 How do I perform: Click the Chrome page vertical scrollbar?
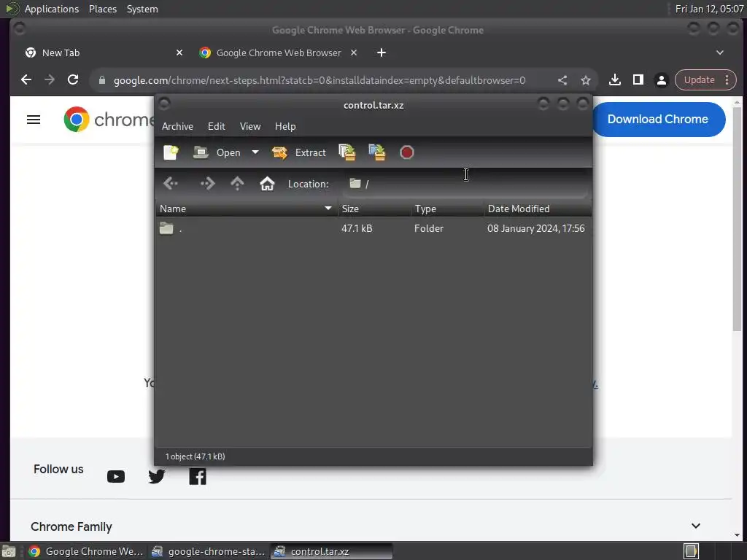[738, 219]
